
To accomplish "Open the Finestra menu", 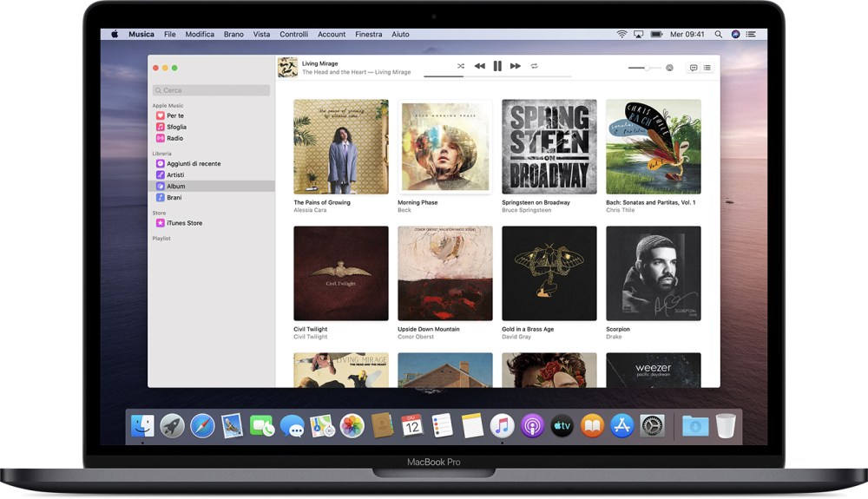I will pyautogui.click(x=369, y=35).
